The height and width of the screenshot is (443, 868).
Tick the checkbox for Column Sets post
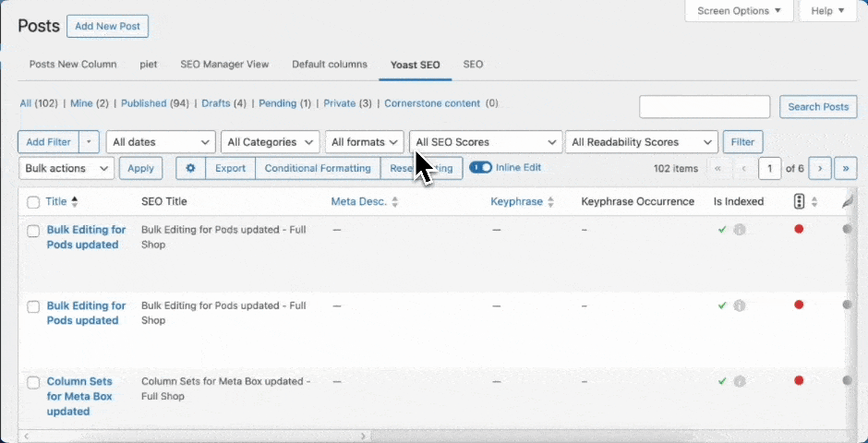coord(33,382)
